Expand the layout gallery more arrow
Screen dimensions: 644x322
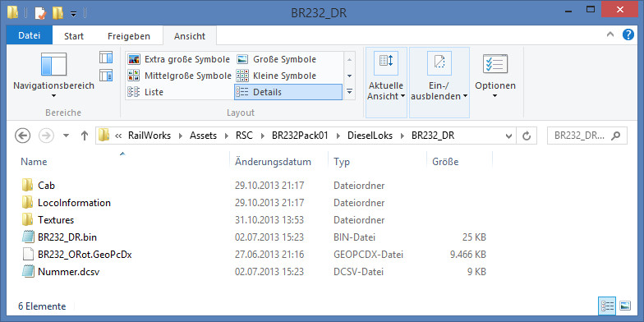[x=350, y=92]
